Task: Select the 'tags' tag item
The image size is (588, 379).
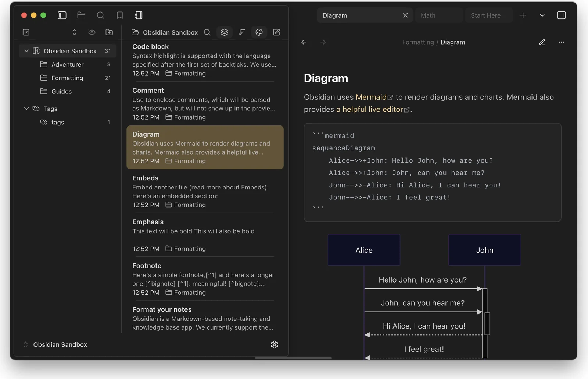Action: pos(68,122)
